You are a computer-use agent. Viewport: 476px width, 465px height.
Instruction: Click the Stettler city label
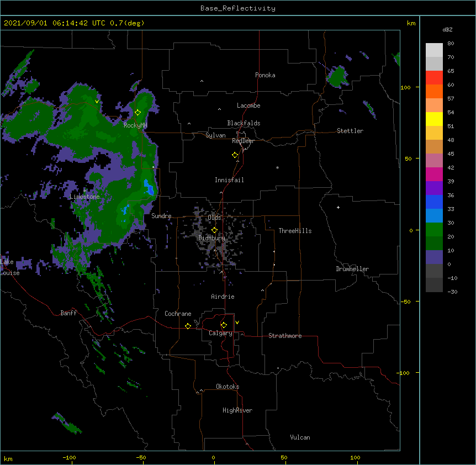point(350,131)
